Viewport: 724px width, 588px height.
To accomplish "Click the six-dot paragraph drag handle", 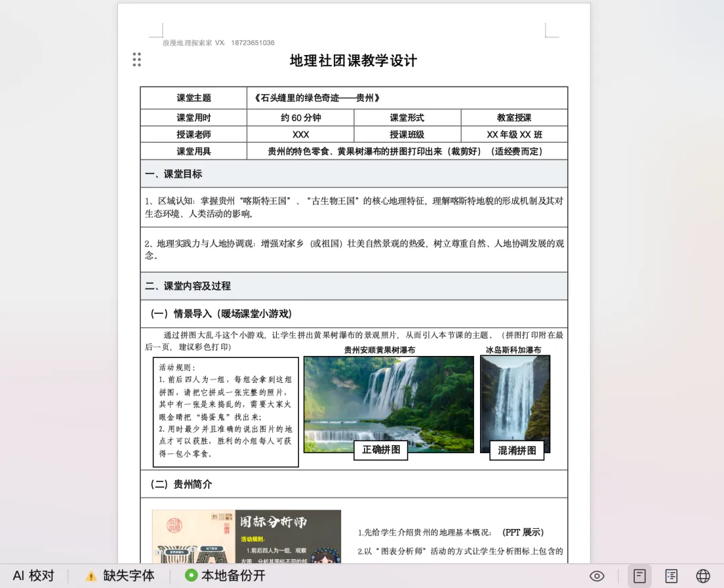I will pos(137,60).
